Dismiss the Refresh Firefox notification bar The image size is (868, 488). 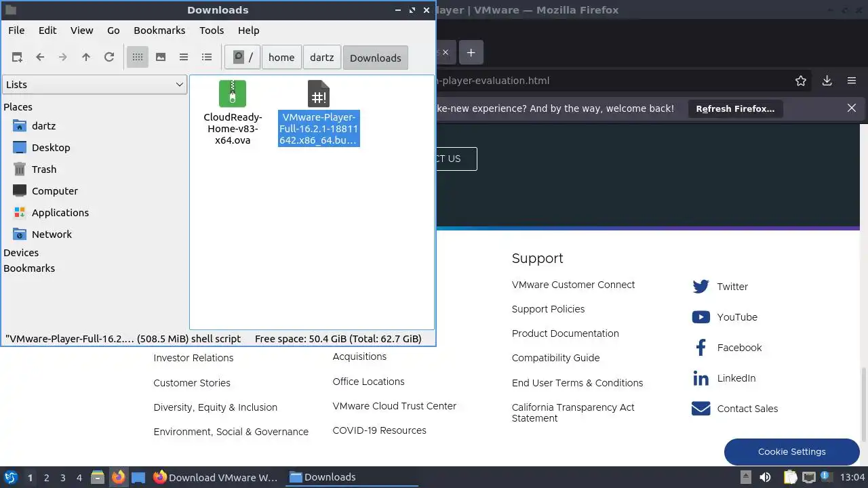click(x=852, y=108)
